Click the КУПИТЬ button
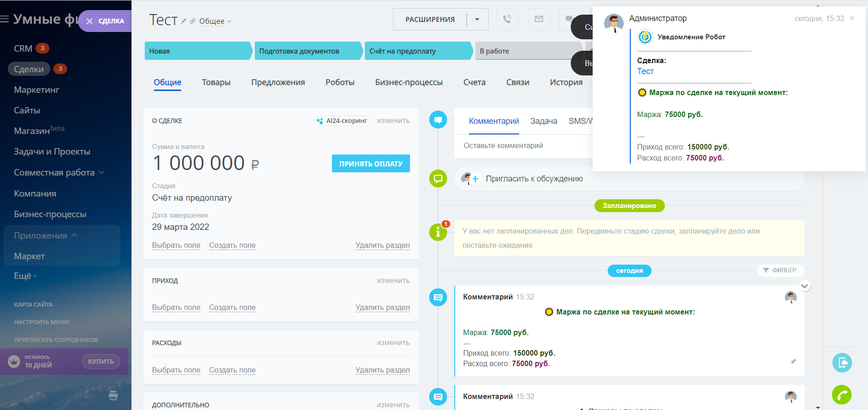 [x=101, y=362]
